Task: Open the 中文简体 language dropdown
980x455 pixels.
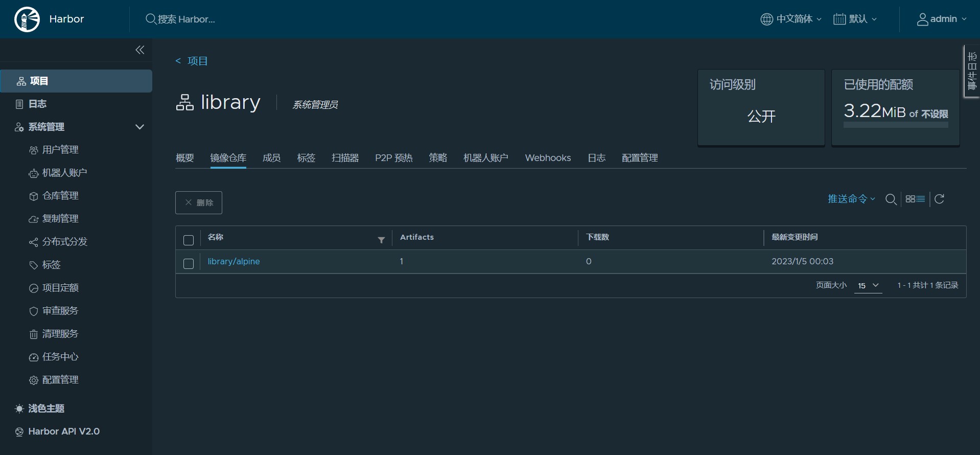Action: pos(791,19)
